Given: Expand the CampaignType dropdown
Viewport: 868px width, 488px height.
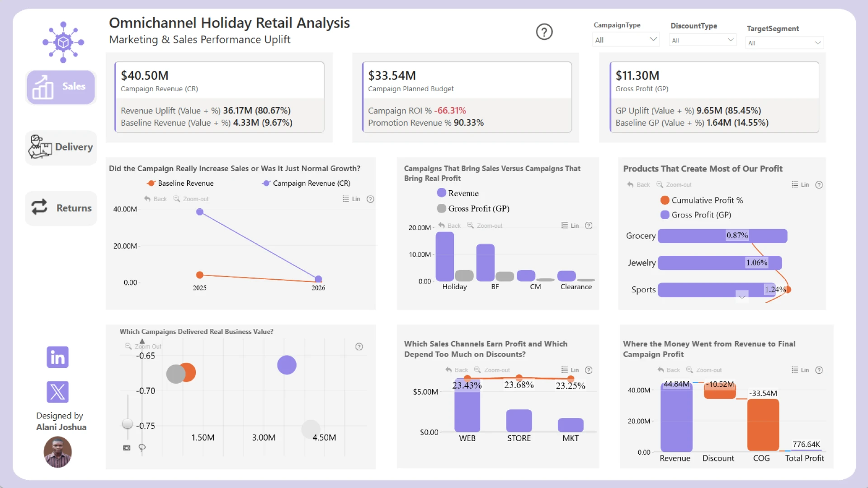Looking at the screenshot, I should (626, 40).
